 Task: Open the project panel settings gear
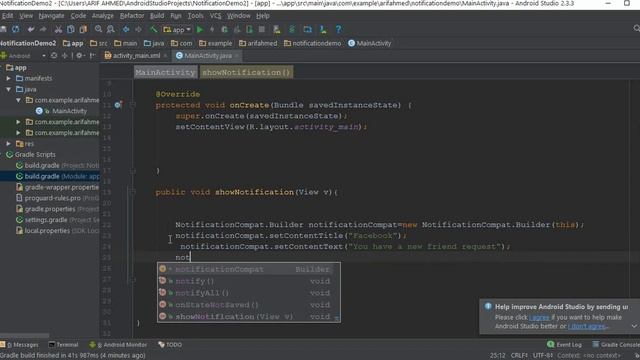point(79,56)
